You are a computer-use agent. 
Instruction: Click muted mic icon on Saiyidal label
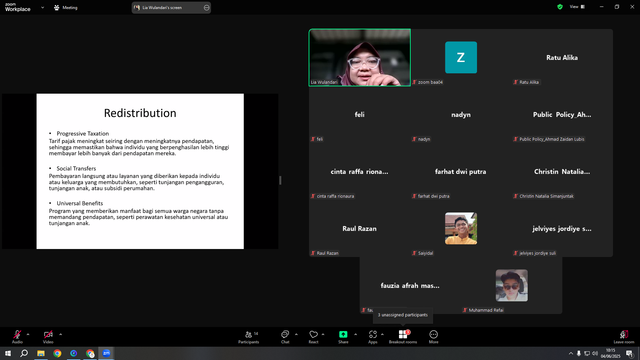tap(414, 253)
